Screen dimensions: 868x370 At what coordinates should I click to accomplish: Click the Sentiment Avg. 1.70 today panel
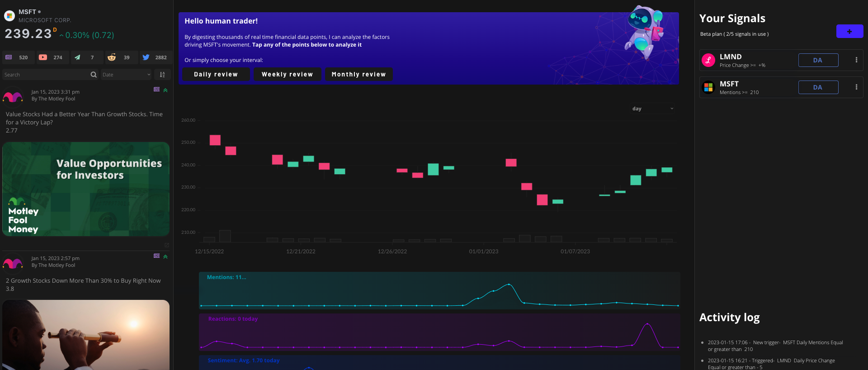click(439, 362)
